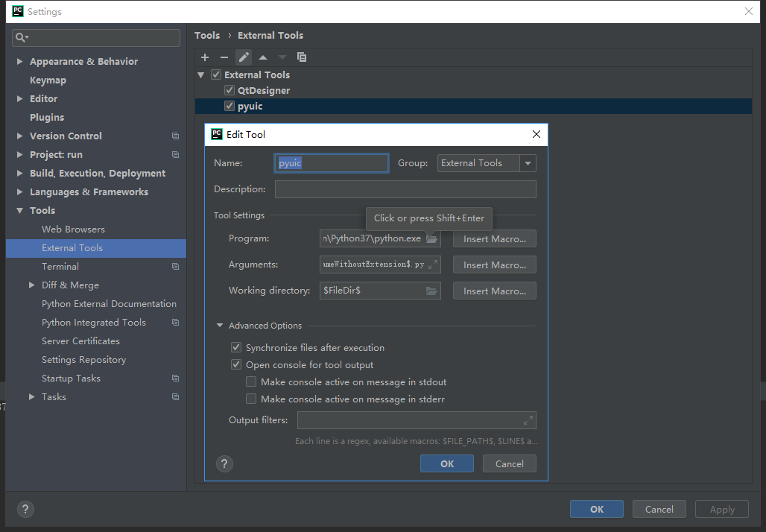766x532 pixels.
Task: Click project-level icon next to Version Control
Action: pos(175,136)
